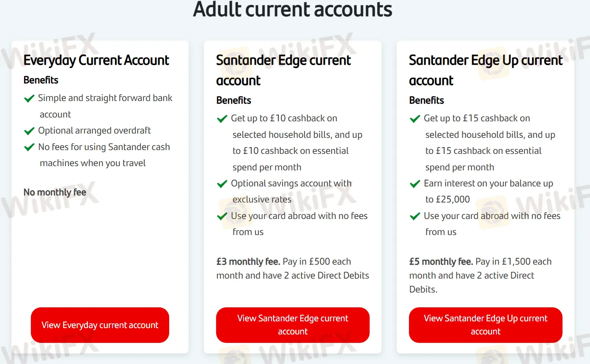Screen dimensions: 590x364
Task: Click the "Everyday Current Account" card title
Action: point(96,60)
